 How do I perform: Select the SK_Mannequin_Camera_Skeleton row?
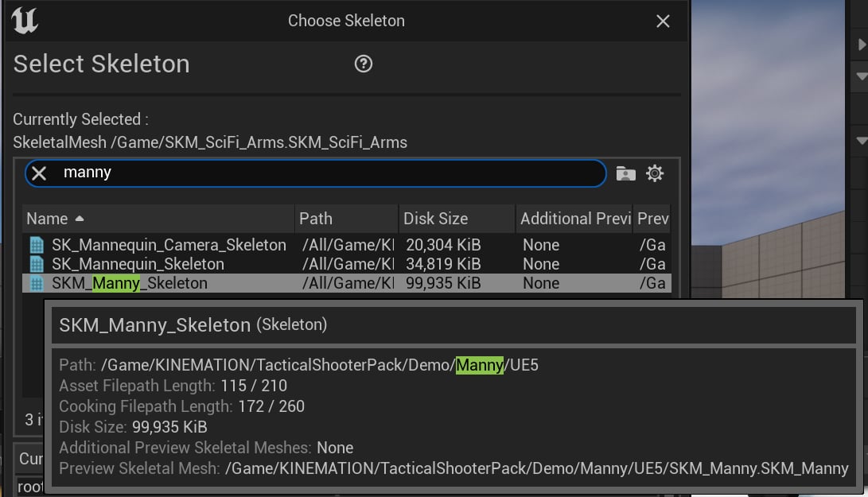tap(347, 245)
